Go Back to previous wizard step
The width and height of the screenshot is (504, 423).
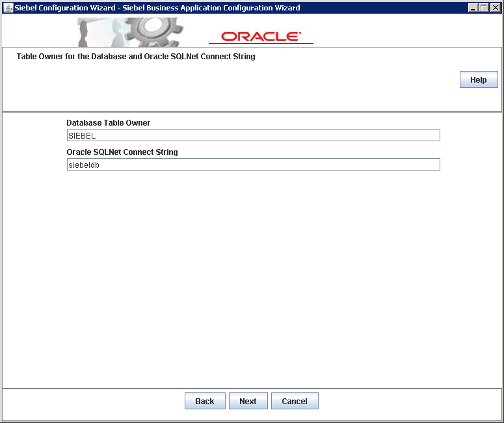(205, 401)
